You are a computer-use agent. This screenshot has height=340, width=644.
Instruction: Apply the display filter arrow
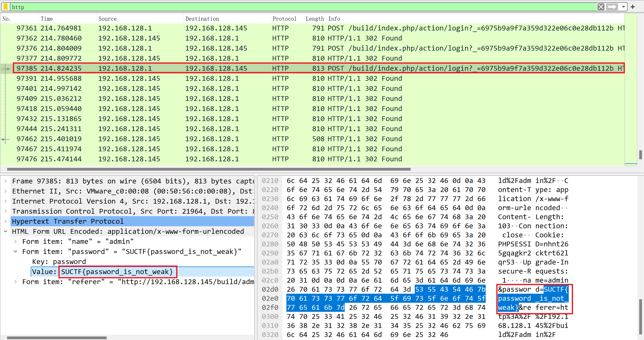coord(612,7)
